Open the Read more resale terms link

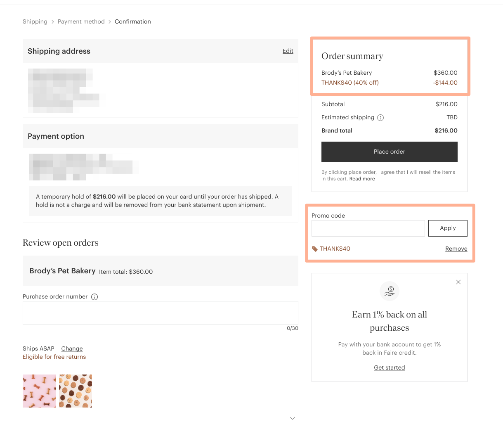pos(362,179)
